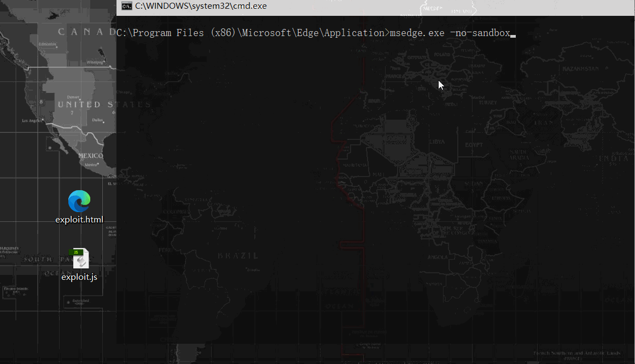Click the exploit.html file name label

[x=79, y=220]
